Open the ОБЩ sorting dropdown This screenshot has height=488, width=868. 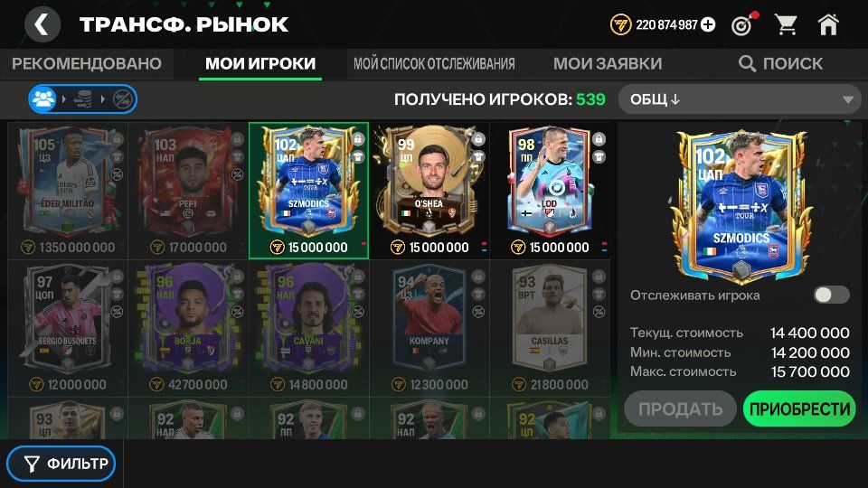coord(741,99)
